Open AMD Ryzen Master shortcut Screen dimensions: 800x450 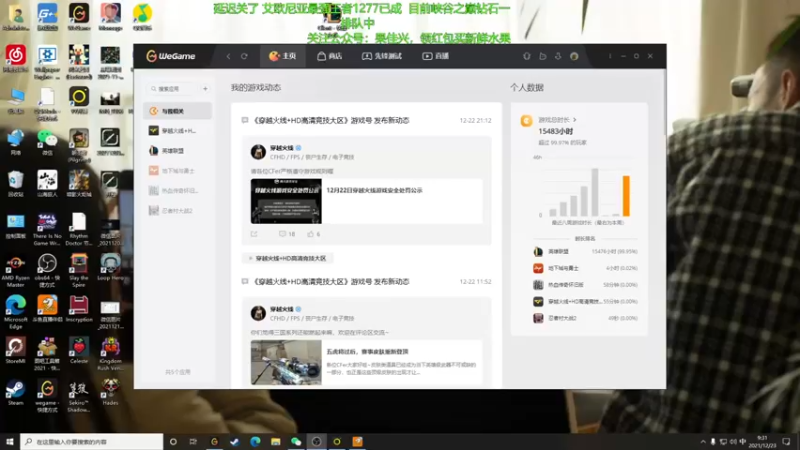point(15,270)
